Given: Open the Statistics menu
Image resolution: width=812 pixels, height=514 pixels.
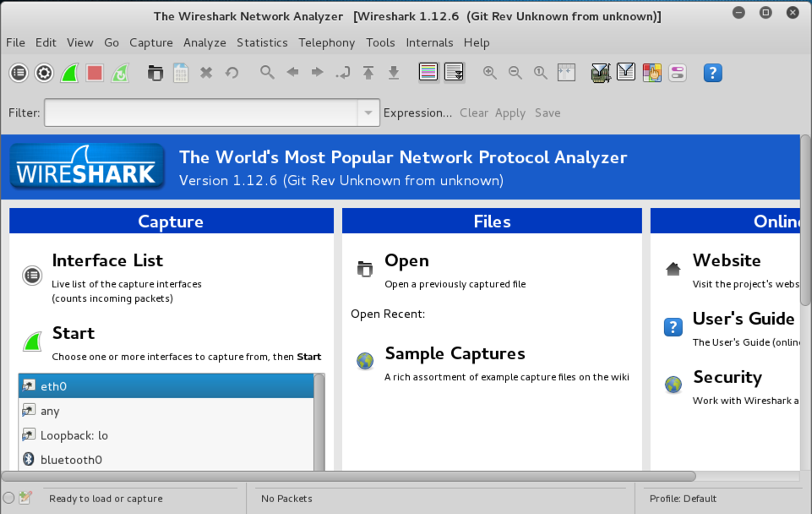Looking at the screenshot, I should pos(262,42).
